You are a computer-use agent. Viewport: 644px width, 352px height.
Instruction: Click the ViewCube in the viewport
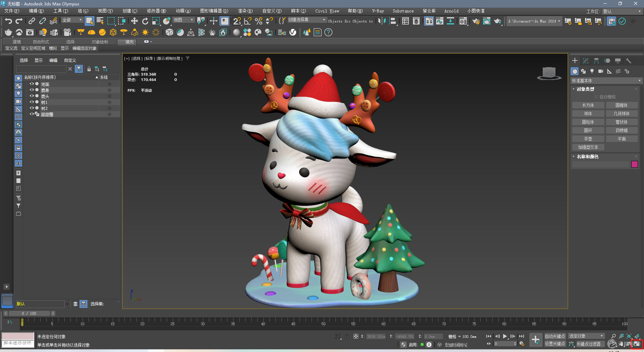pyautogui.click(x=549, y=73)
